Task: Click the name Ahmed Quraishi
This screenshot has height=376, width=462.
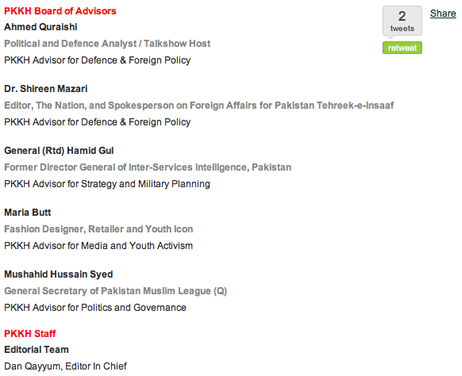Action: click(x=41, y=27)
